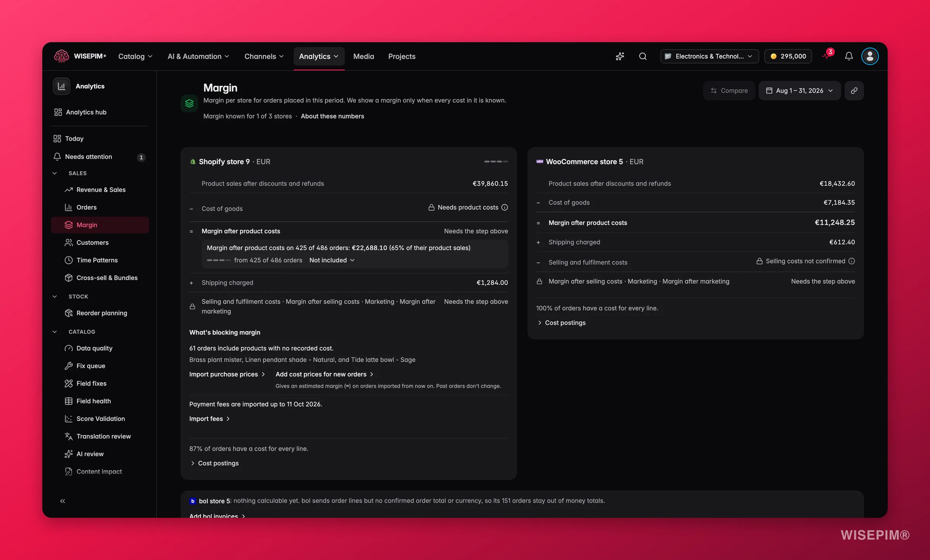Click the green layers Margin icon by the title
This screenshot has height=560, width=930.
point(189,103)
